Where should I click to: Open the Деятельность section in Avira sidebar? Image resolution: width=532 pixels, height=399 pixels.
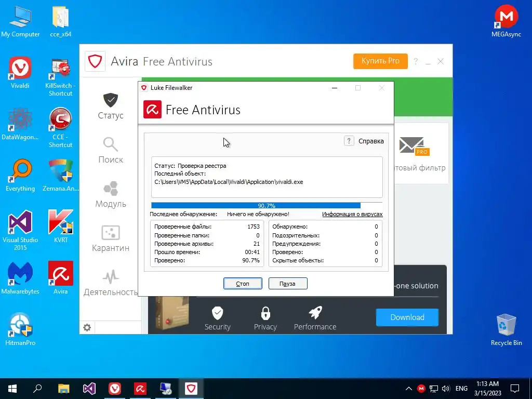111,283
